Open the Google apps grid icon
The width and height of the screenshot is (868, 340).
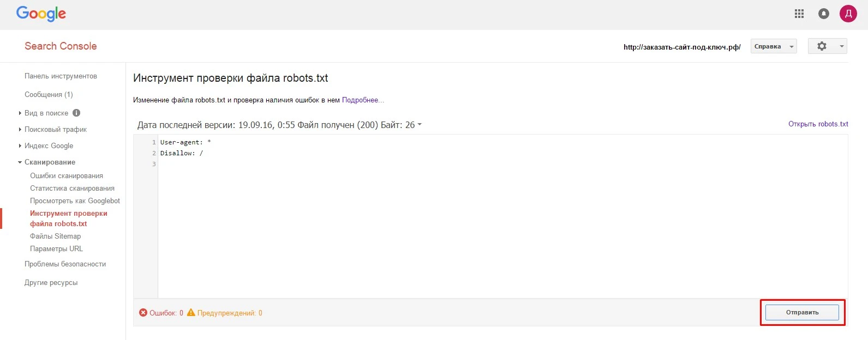pos(799,14)
